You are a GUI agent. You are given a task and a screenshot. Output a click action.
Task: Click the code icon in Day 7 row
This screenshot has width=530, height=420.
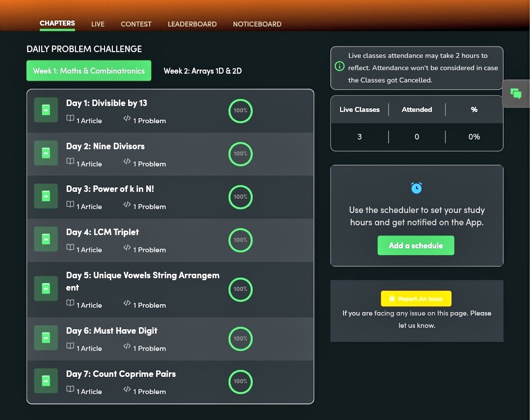click(127, 389)
